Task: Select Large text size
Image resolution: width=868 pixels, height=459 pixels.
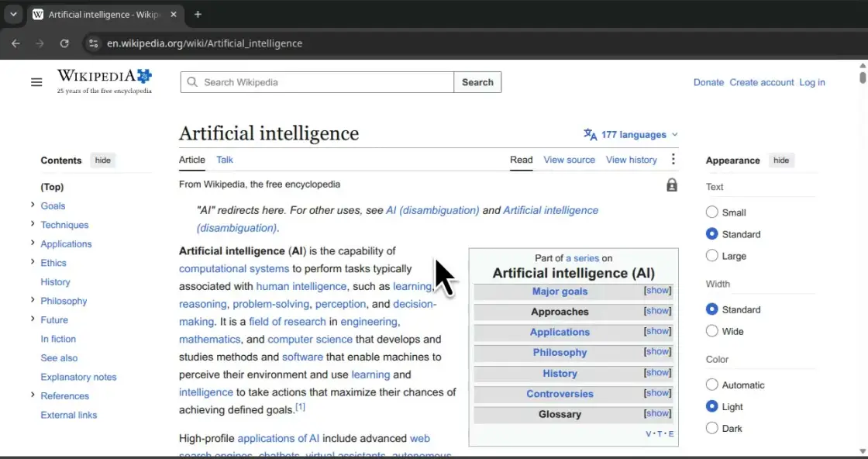Action: (x=712, y=256)
